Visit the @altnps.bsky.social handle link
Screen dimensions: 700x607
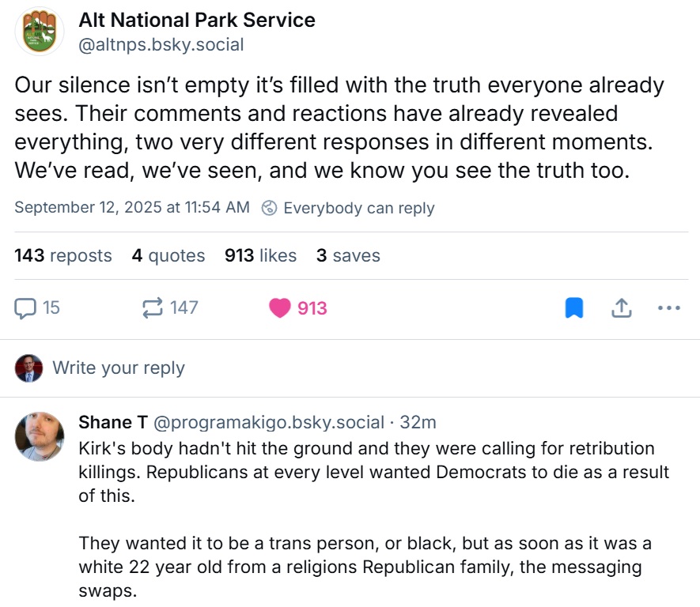tap(161, 45)
